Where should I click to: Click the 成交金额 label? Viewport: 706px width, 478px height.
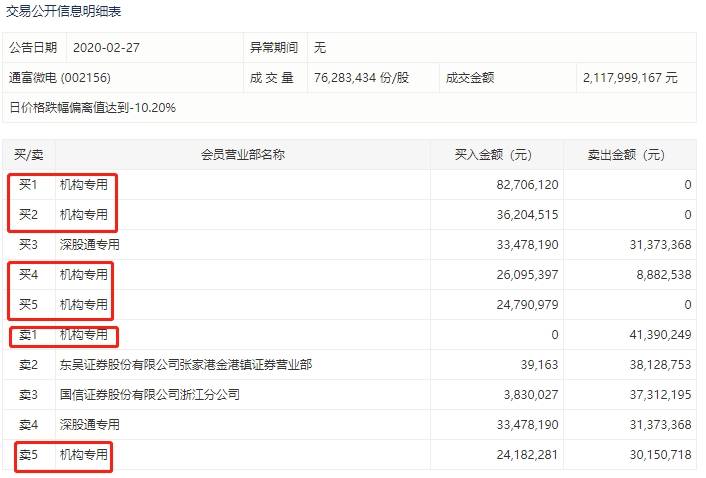pos(470,78)
